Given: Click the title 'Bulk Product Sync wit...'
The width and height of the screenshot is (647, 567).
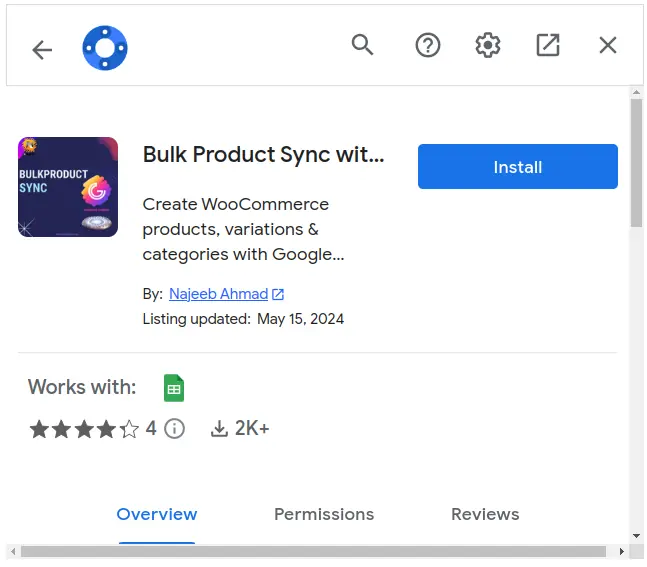Looking at the screenshot, I should 263,155.
